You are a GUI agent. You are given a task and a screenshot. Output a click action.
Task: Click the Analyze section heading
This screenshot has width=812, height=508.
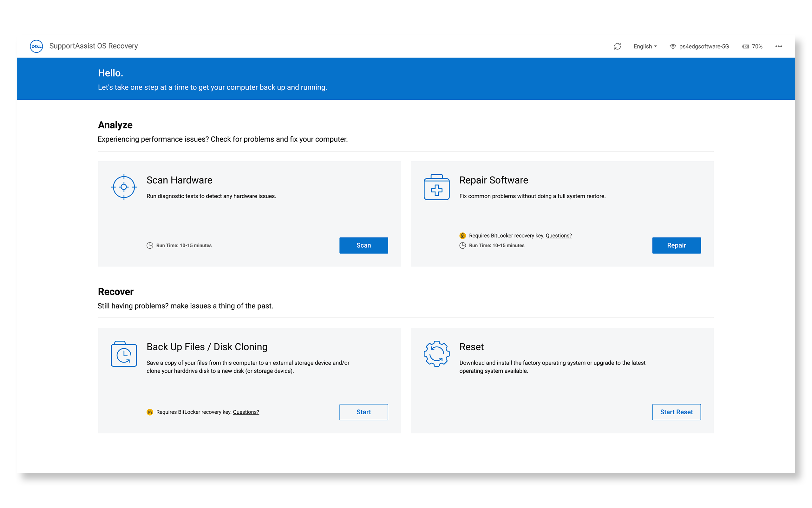(115, 125)
